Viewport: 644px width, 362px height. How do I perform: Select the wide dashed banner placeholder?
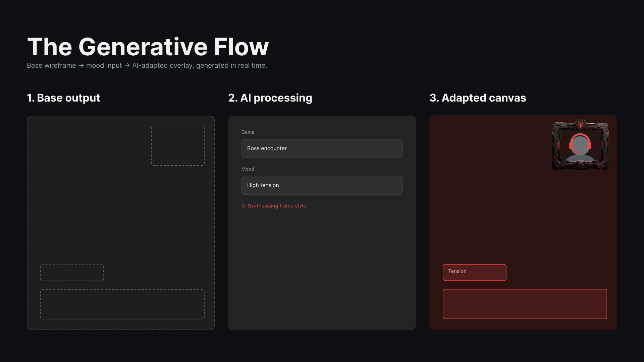[x=122, y=304]
